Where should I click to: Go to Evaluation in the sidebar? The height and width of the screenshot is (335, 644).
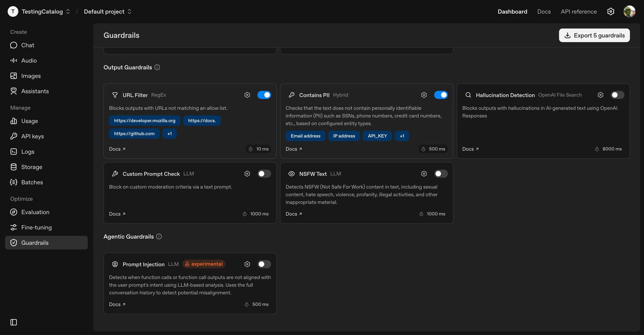click(35, 212)
